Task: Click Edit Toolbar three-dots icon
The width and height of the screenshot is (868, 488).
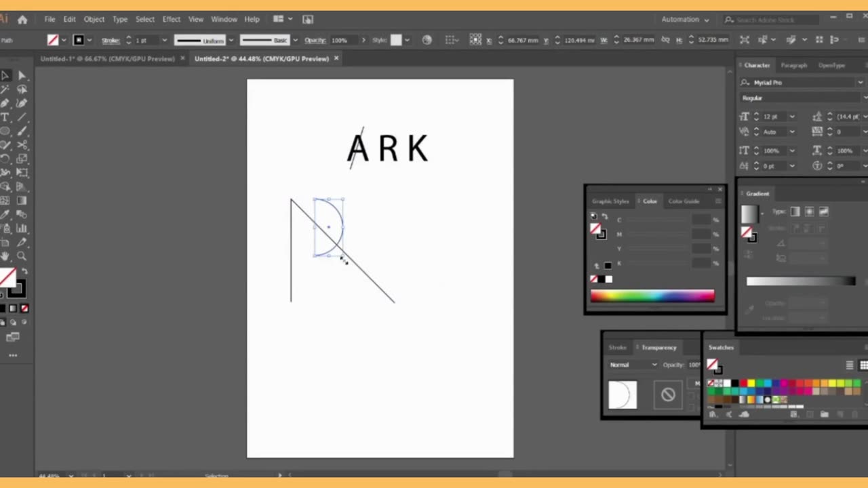Action: click(13, 355)
